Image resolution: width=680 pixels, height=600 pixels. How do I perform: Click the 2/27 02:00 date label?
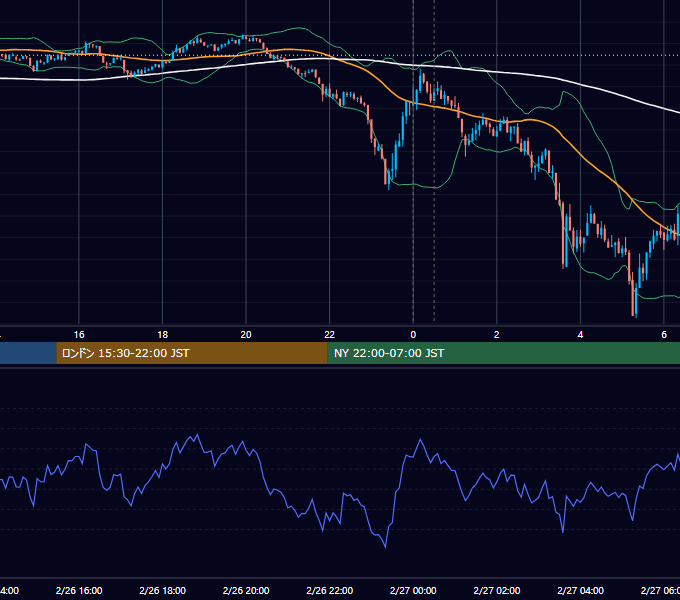click(497, 590)
